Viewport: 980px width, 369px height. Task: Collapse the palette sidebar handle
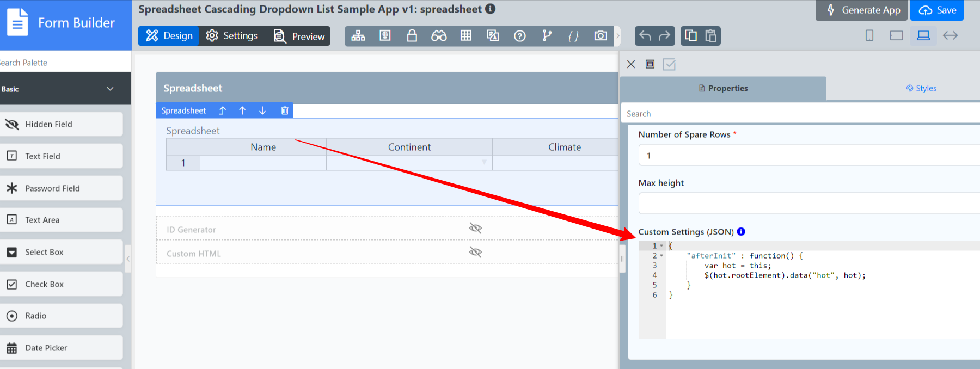pos(128,259)
